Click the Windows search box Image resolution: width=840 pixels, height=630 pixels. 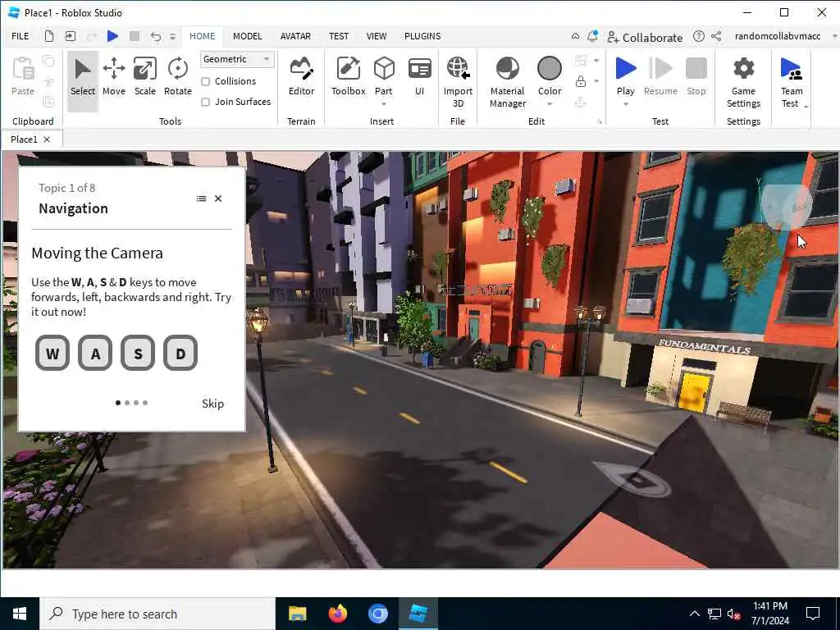click(157, 614)
